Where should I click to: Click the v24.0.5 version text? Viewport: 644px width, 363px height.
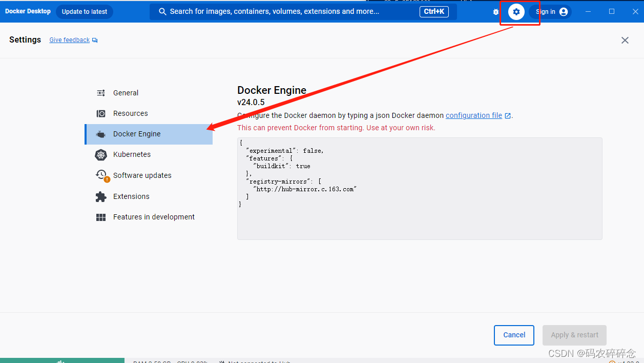(251, 102)
